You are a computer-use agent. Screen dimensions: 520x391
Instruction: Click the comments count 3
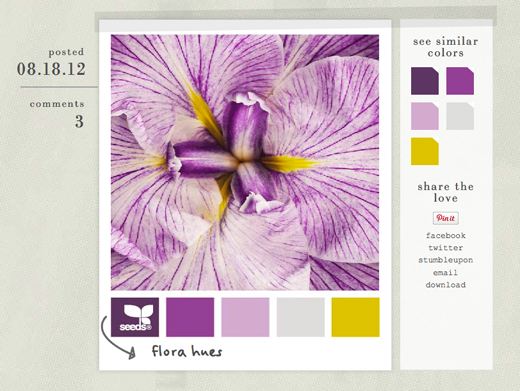pos(79,121)
